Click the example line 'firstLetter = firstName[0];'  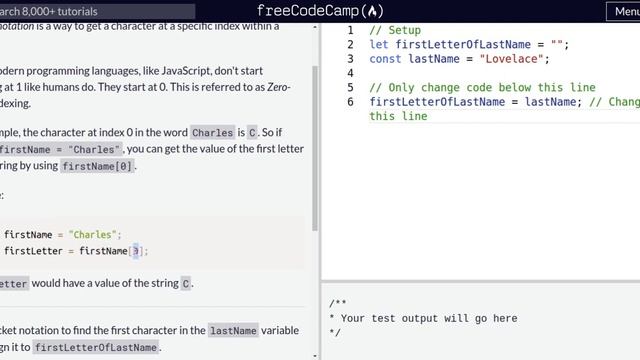(x=76, y=251)
